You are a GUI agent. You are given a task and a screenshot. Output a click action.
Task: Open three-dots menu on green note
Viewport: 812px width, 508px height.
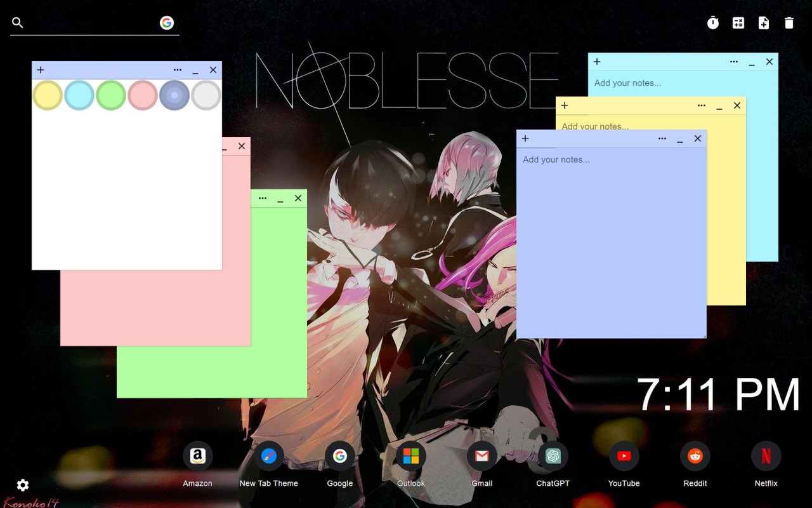[263, 198]
